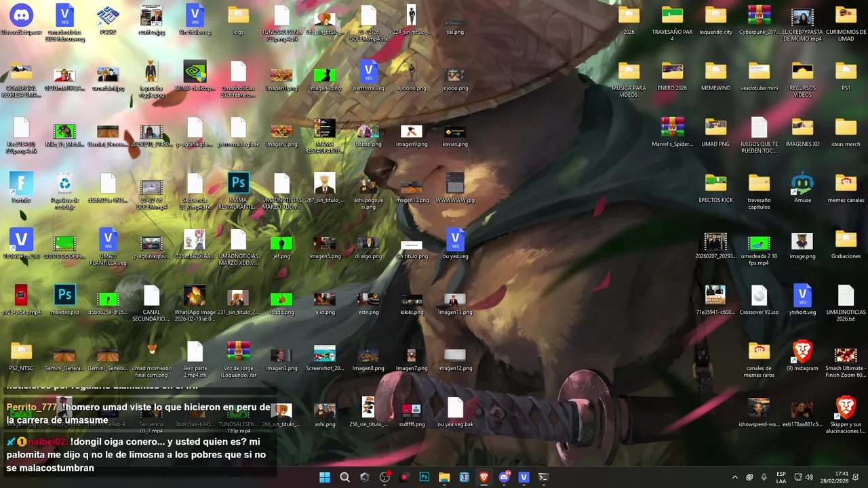Change ESP LAA input language
The image size is (868, 488).
(781, 477)
